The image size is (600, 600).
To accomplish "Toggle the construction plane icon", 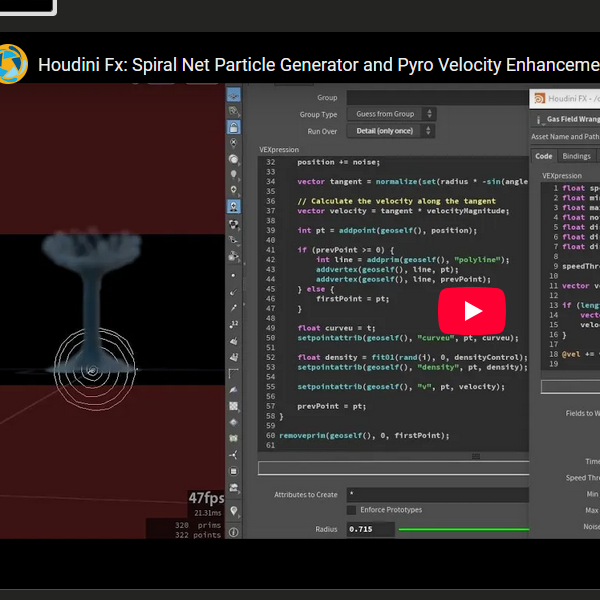I will [x=233, y=111].
